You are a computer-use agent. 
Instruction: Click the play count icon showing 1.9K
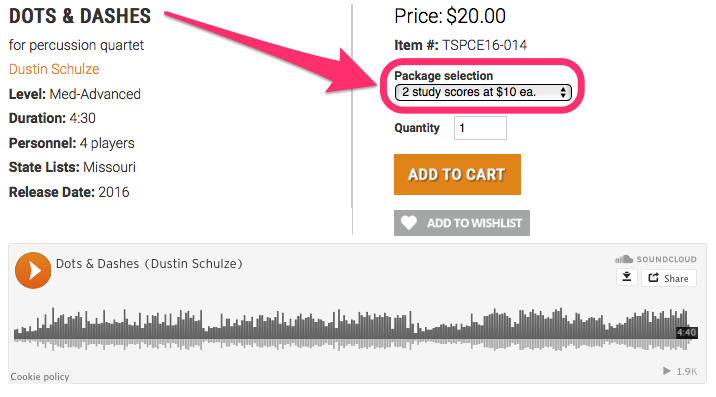[x=667, y=371]
